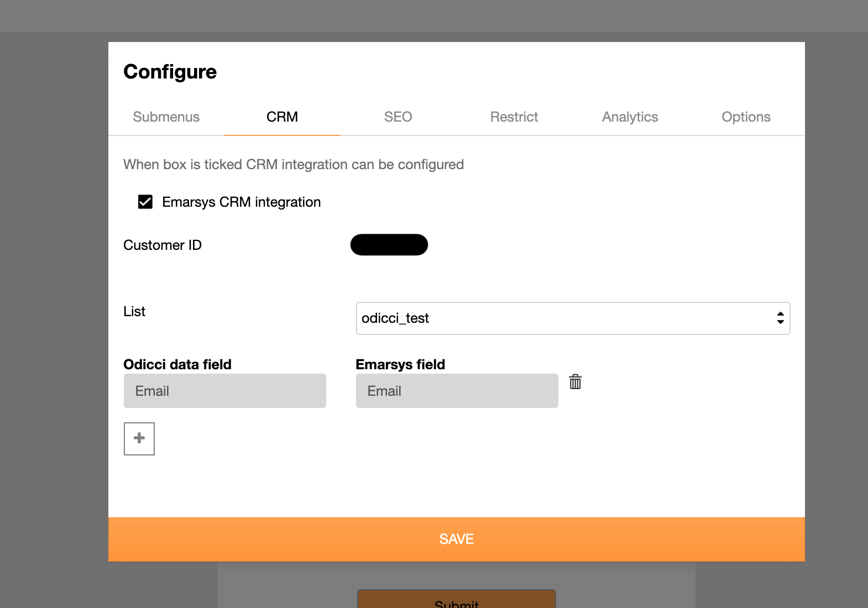
Task: Add a new field mapping row
Action: [139, 439]
